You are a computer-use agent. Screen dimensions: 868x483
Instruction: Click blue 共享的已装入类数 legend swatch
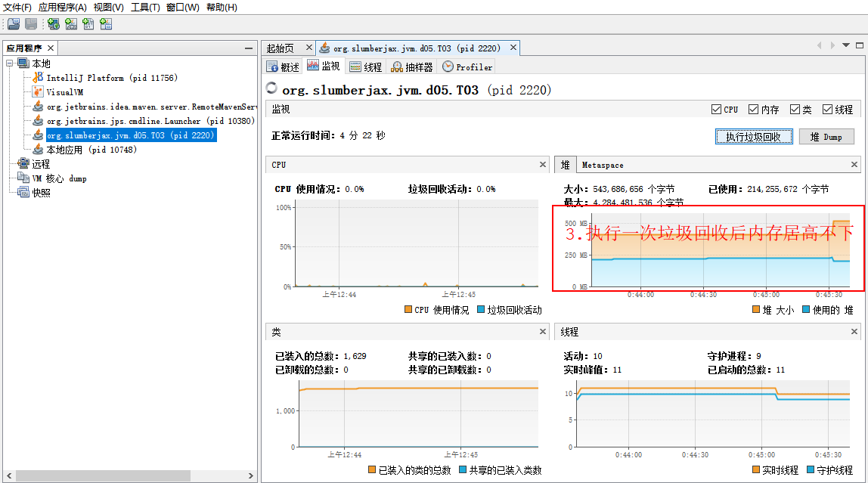point(463,469)
